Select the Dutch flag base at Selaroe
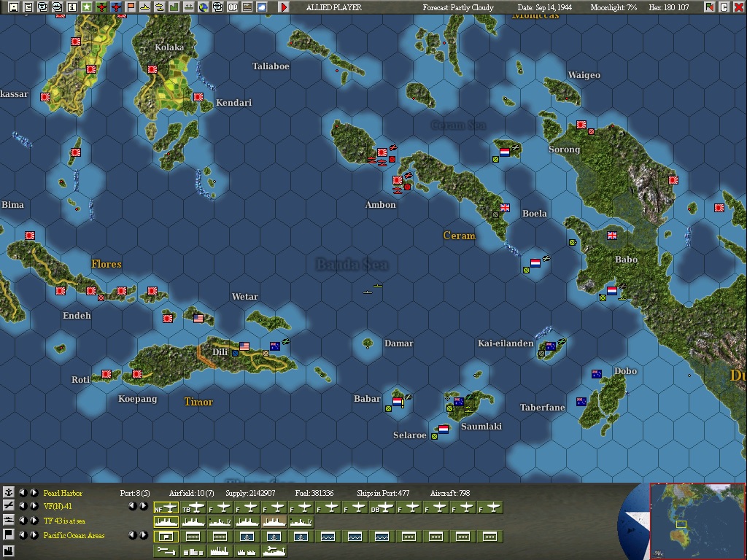 point(444,429)
